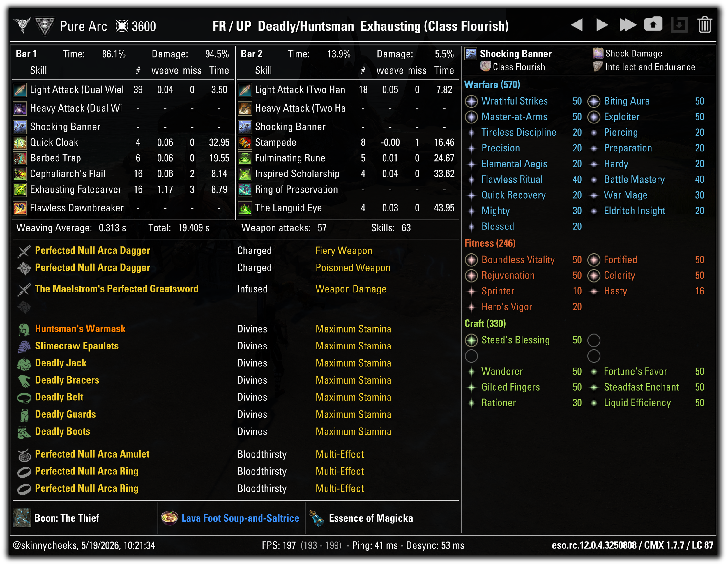This screenshot has height=565, width=728.
Task: Click the Huntsman's Warmask helmet icon
Action: (24, 330)
